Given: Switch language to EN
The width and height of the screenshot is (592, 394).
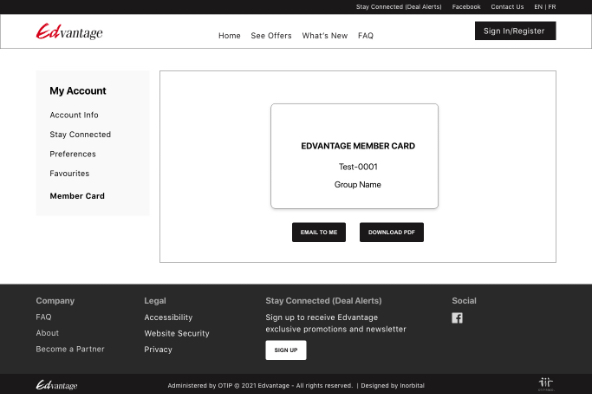Looking at the screenshot, I should pos(538,7).
